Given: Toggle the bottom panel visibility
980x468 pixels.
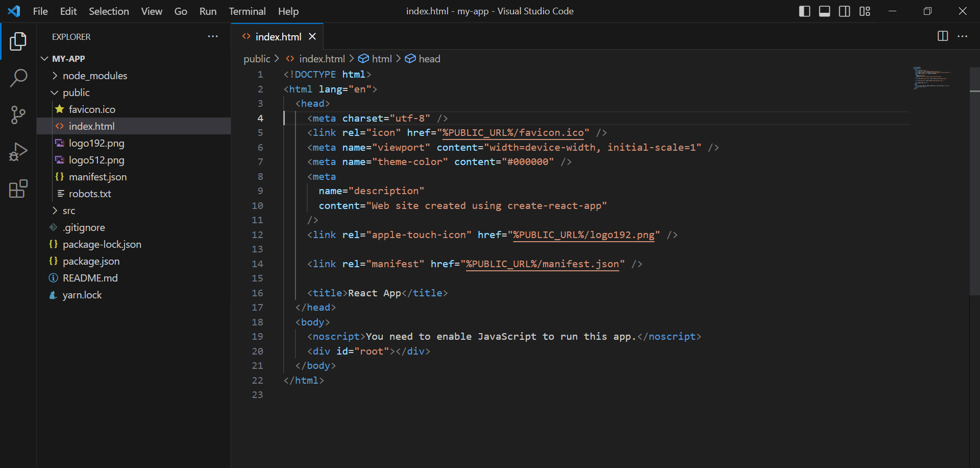Looking at the screenshot, I should tap(824, 11).
